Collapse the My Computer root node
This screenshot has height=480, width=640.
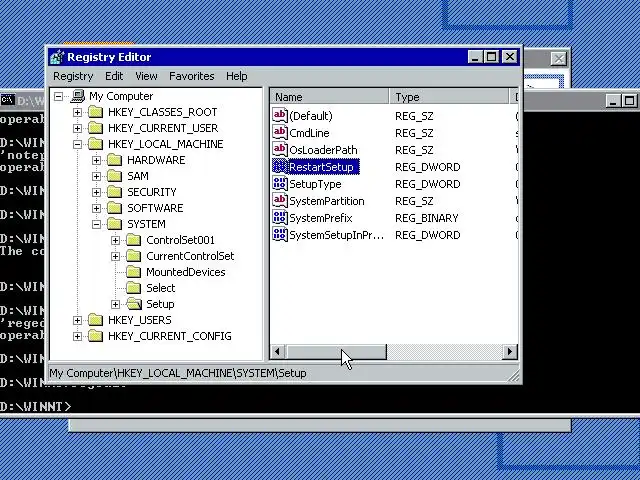58,96
